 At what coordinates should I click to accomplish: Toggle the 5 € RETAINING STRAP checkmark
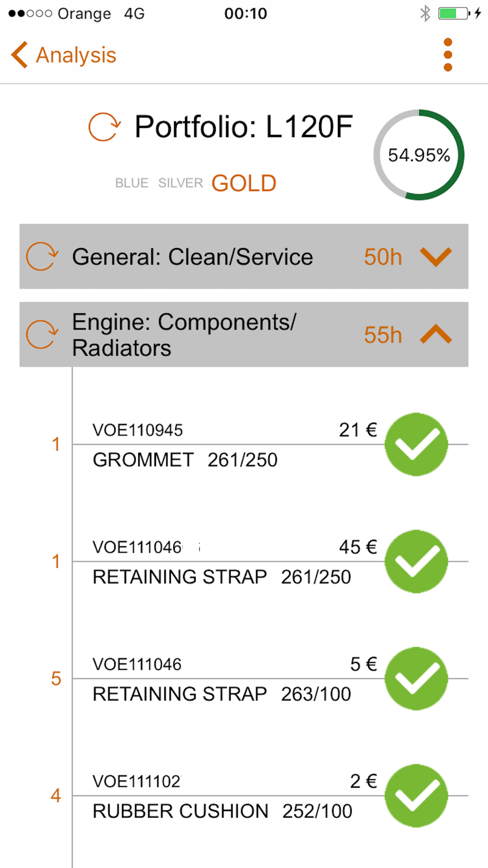(x=416, y=679)
